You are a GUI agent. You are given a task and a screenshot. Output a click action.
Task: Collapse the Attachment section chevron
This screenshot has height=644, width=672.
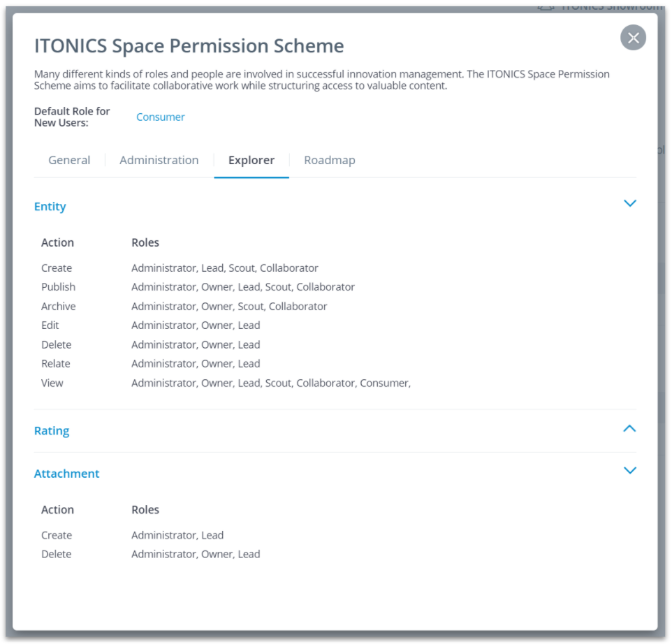[x=629, y=471]
